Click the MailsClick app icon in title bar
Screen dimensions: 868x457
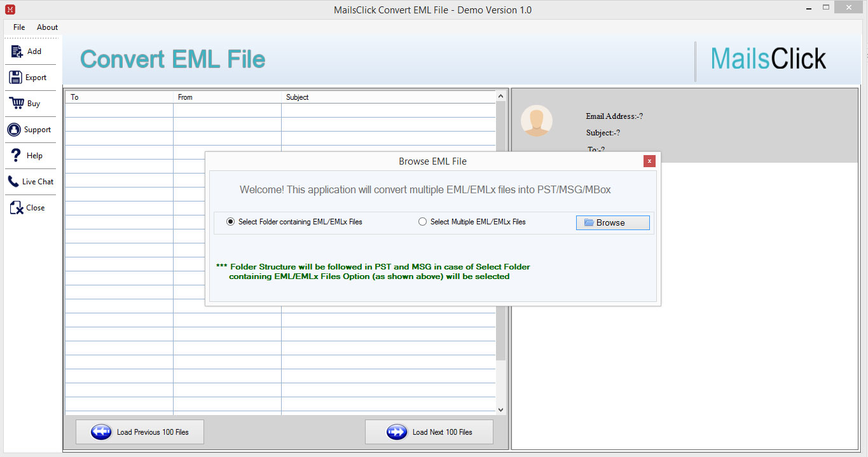10,10
